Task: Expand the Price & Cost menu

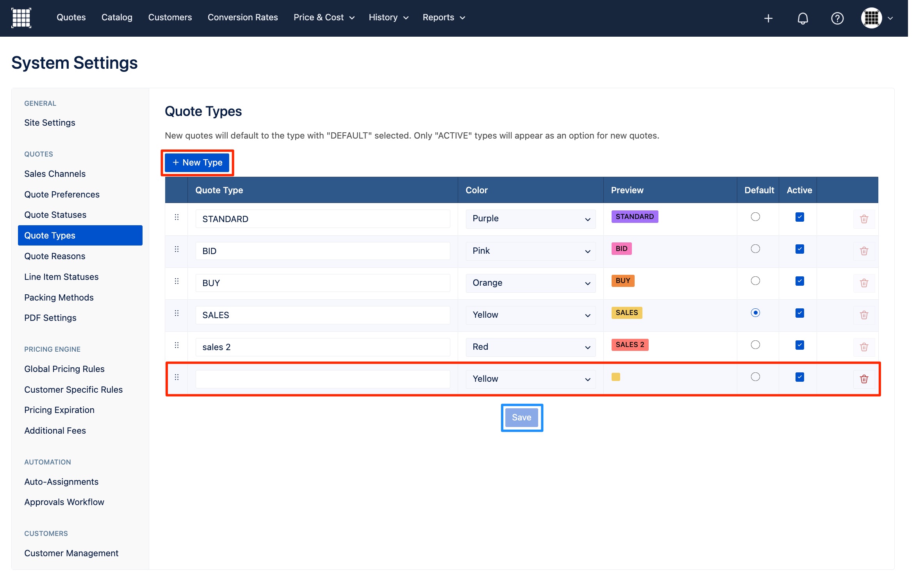Action: 324,18
